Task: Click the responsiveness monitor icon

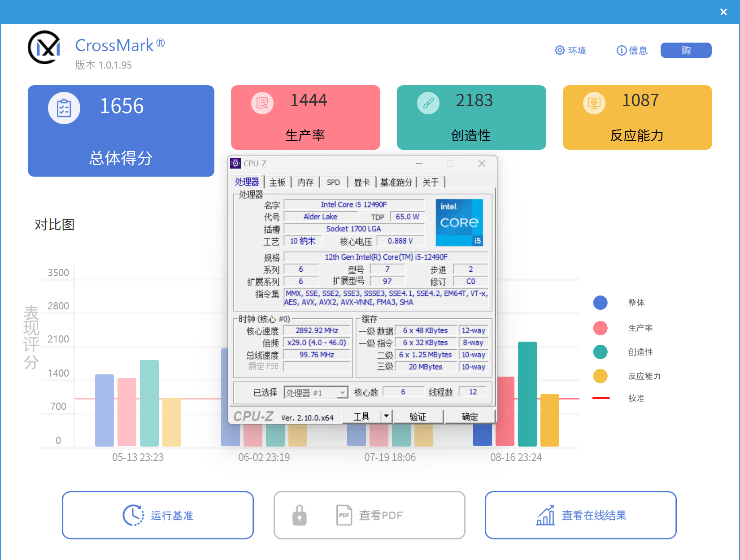Action: point(594,103)
